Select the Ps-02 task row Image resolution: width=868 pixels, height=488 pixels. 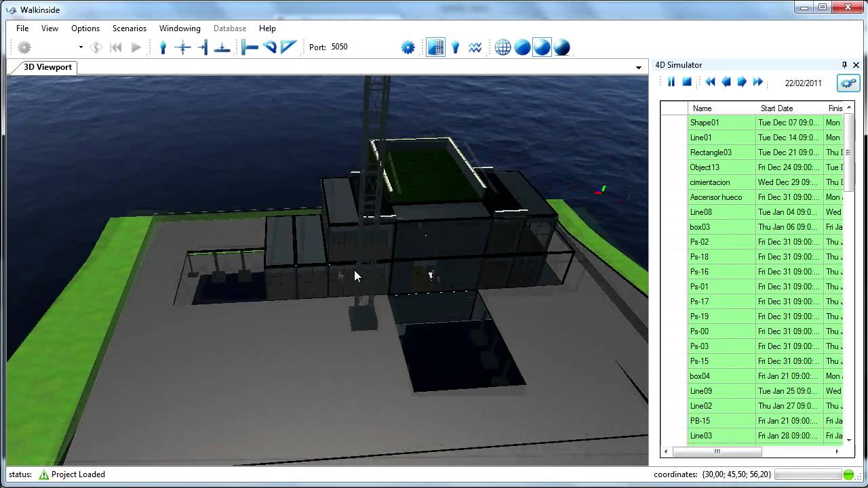(x=752, y=242)
